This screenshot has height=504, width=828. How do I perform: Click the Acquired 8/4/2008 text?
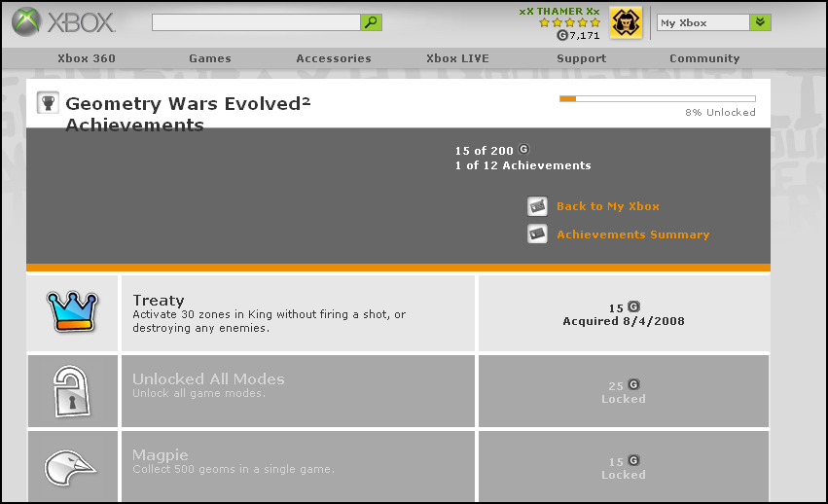624,321
